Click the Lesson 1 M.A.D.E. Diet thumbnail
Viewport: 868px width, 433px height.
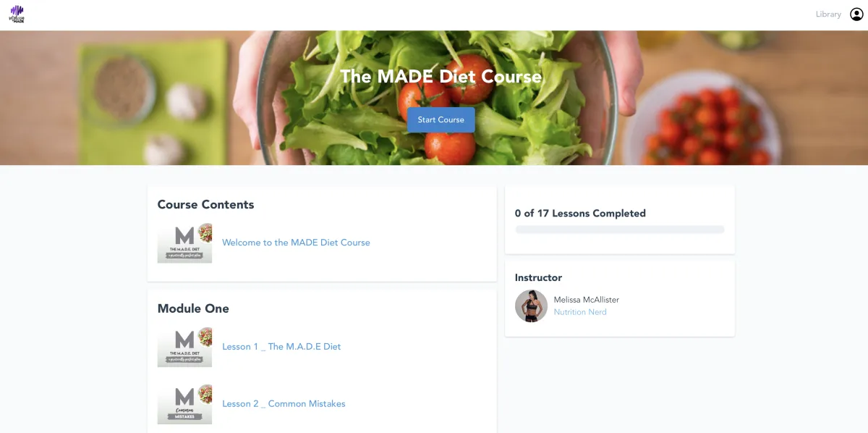pos(184,347)
